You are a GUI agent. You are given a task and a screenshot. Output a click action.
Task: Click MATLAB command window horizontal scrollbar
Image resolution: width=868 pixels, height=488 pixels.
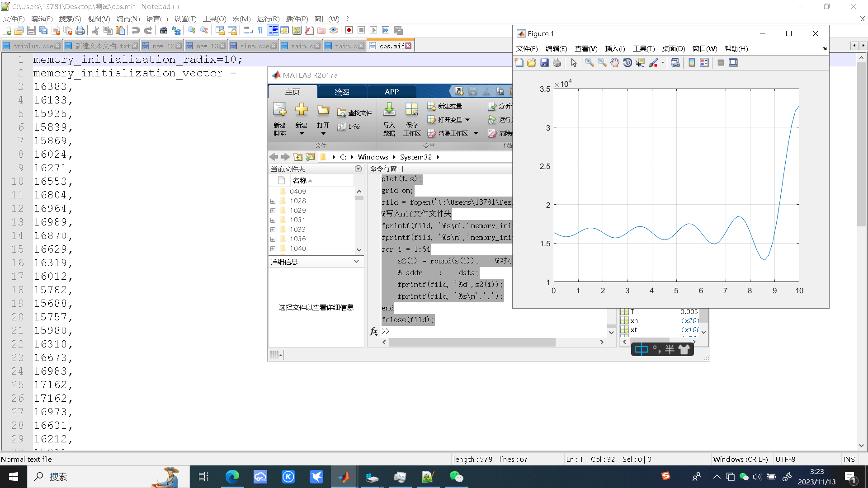pyautogui.click(x=472, y=343)
